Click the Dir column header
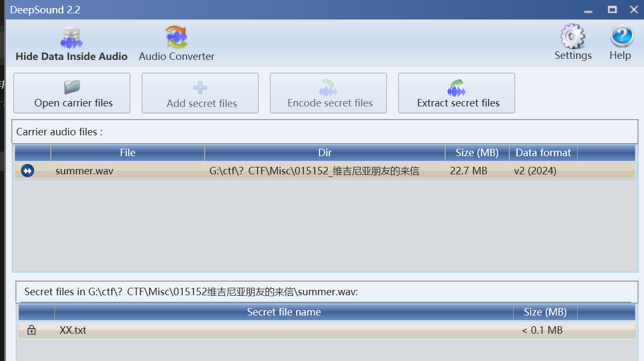Viewport: 644px width, 361px height. (324, 153)
